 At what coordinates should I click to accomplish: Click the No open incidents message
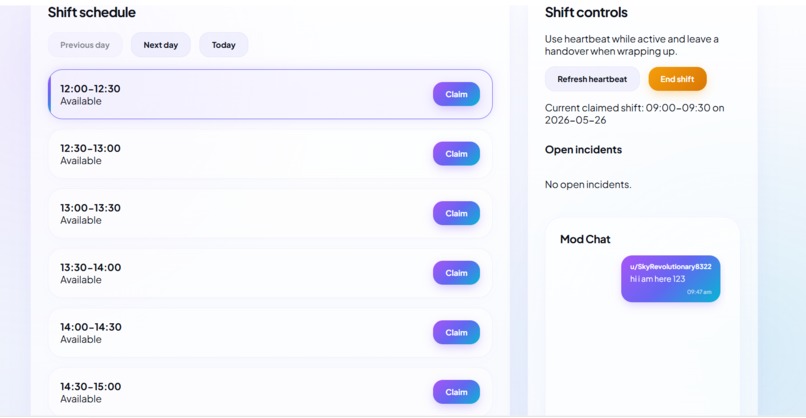pyautogui.click(x=588, y=184)
